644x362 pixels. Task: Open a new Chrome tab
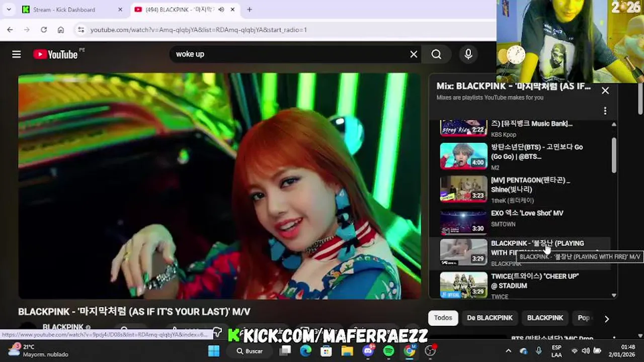[250, 9]
